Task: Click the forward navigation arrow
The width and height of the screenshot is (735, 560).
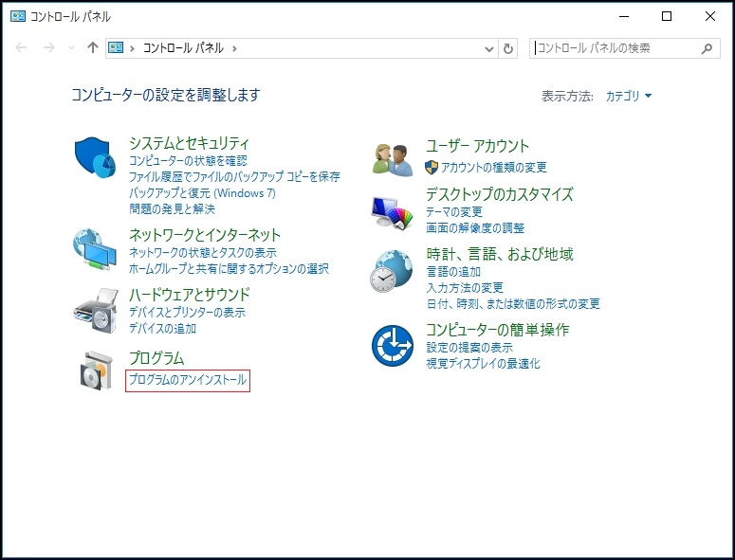Action: [49, 47]
